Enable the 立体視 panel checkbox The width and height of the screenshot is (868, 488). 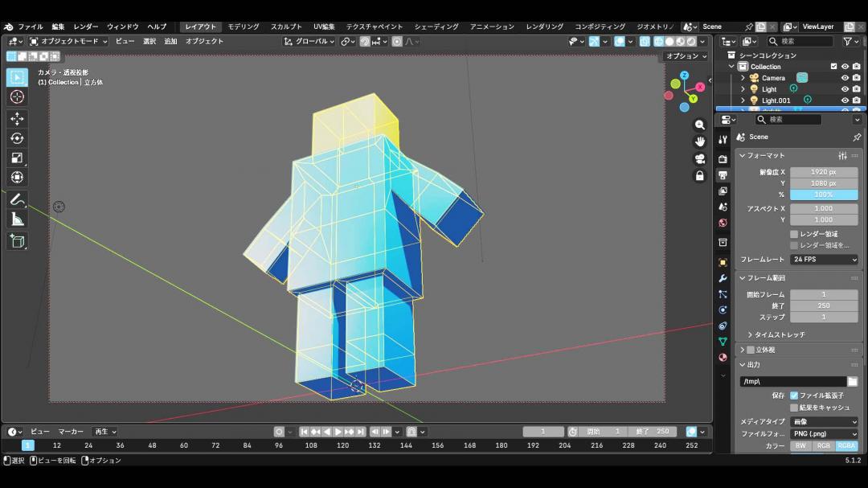(751, 350)
